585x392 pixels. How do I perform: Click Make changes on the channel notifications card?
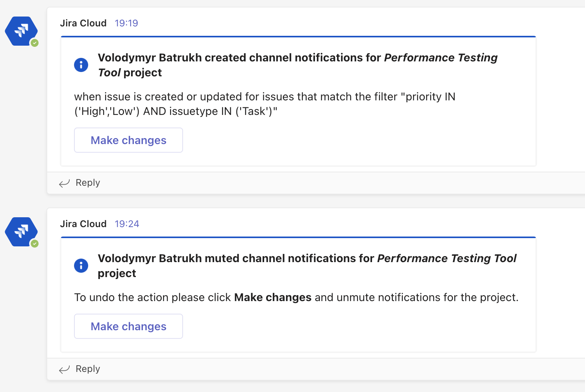128,140
